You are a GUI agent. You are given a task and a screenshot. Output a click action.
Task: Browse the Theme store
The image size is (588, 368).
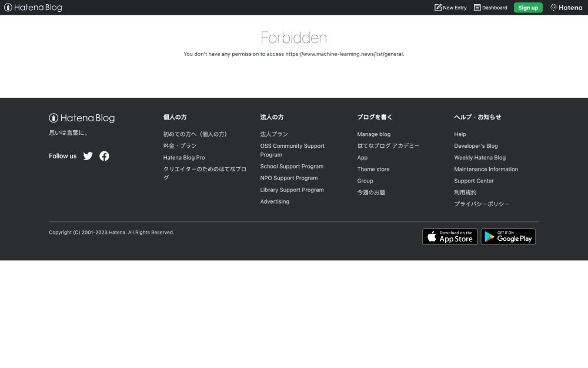[373, 170]
